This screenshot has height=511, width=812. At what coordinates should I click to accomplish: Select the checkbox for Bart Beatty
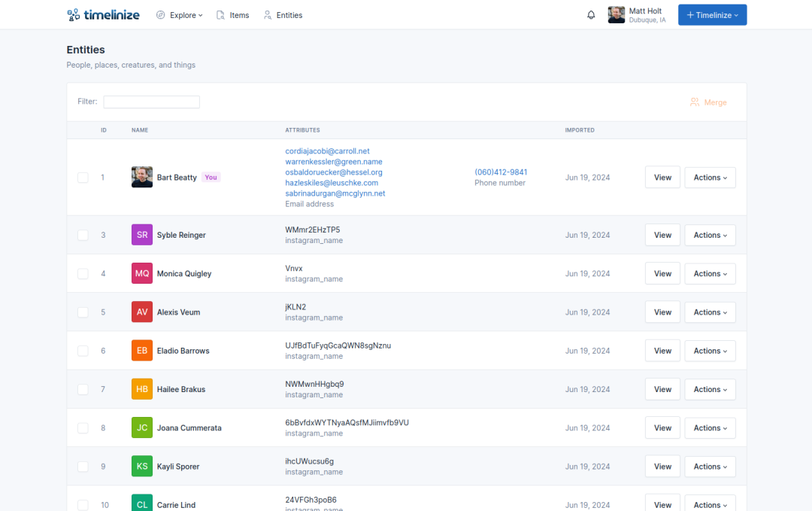pyautogui.click(x=83, y=178)
